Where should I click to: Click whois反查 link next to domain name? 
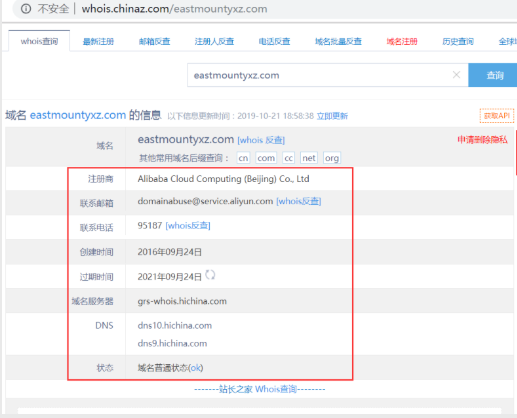(261, 140)
